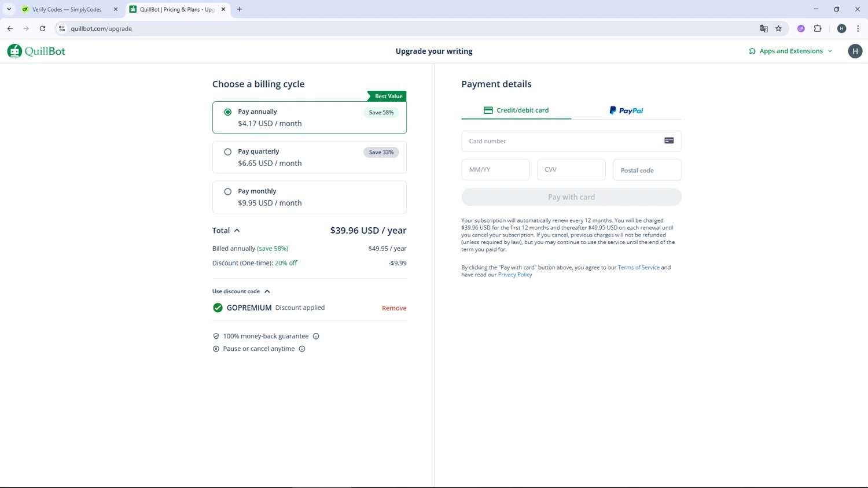Open the translate page icon

point(764,28)
